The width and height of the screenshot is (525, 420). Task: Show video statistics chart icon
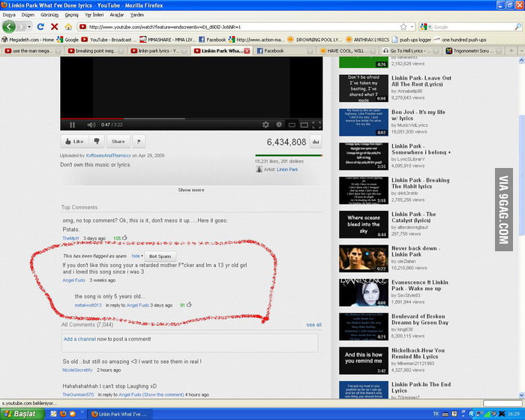click(316, 141)
